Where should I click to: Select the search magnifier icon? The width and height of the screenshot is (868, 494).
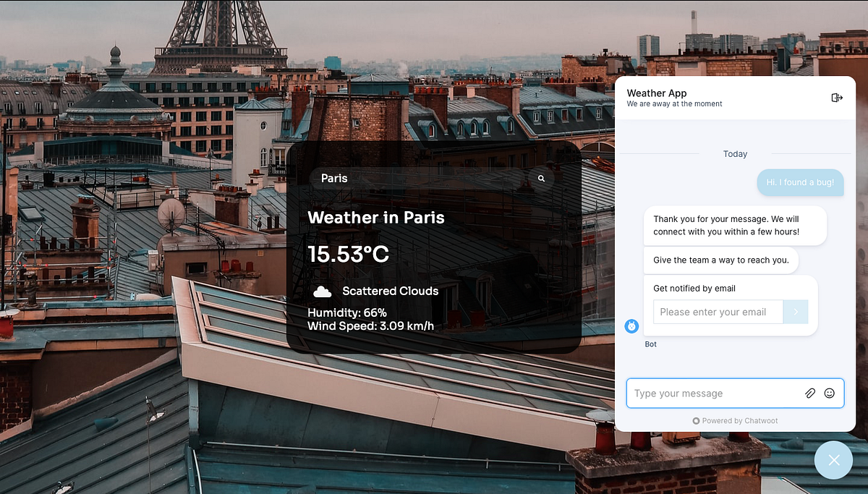541,178
